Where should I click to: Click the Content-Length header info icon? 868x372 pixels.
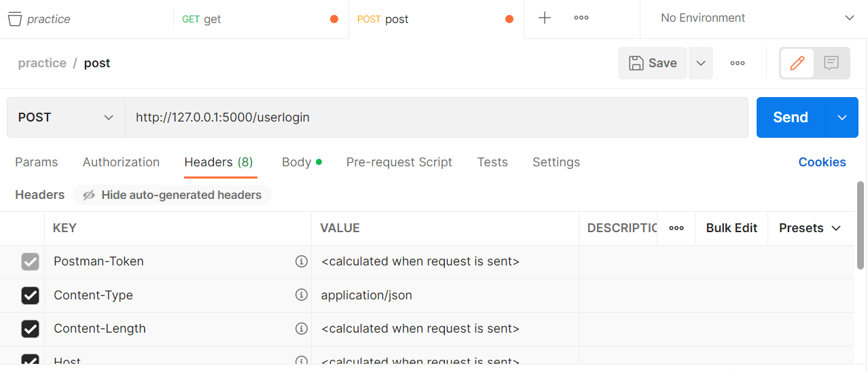coord(302,329)
